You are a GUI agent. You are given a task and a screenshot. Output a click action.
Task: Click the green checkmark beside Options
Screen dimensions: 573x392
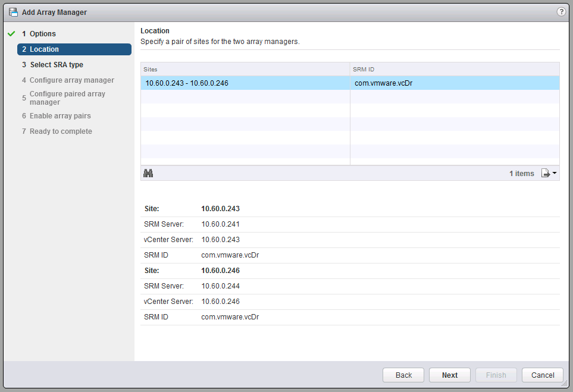tap(11, 34)
